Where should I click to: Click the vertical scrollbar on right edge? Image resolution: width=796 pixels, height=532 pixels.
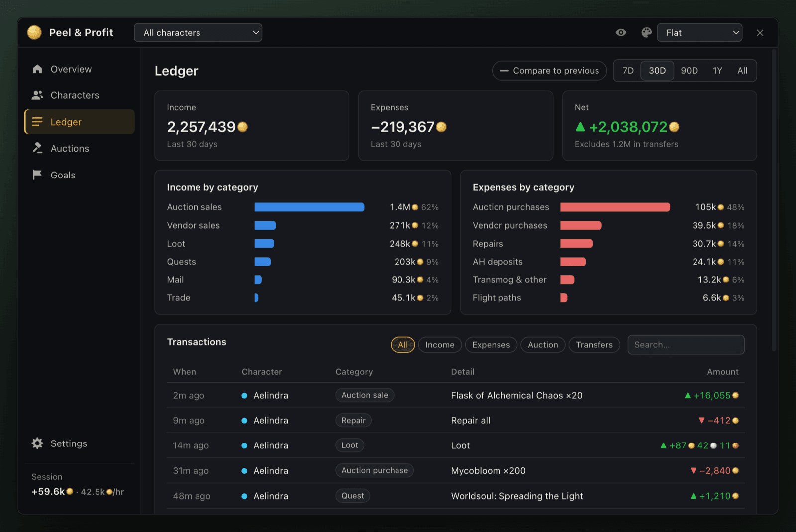coord(774,199)
